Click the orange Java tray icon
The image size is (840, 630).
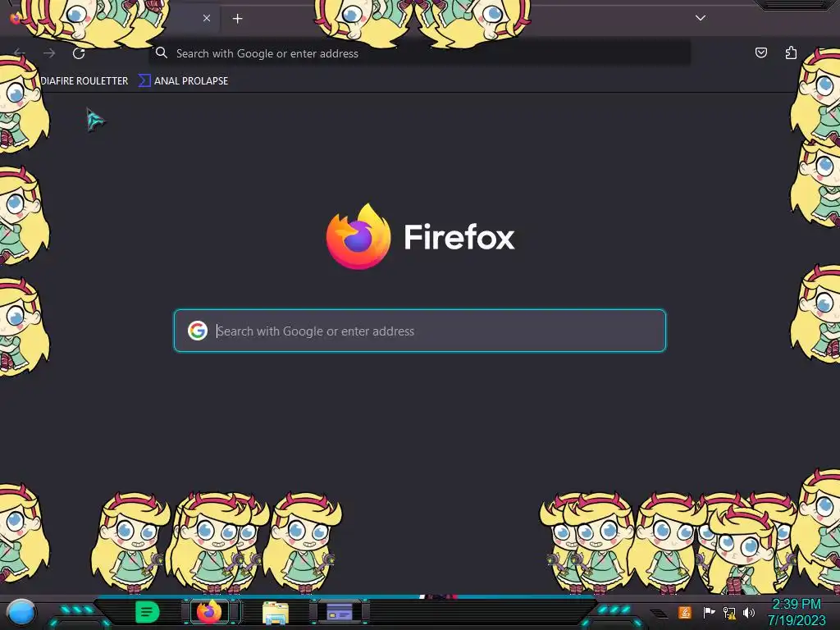(685, 612)
